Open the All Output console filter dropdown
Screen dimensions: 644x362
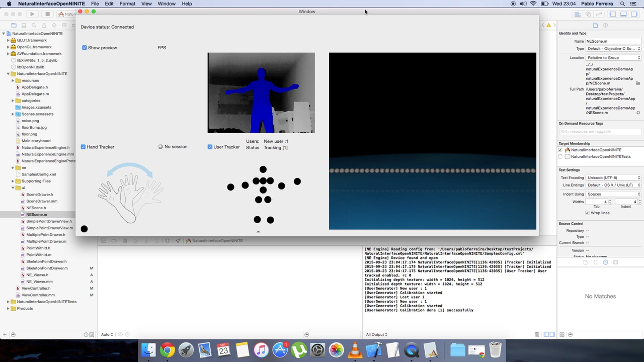[377, 334]
